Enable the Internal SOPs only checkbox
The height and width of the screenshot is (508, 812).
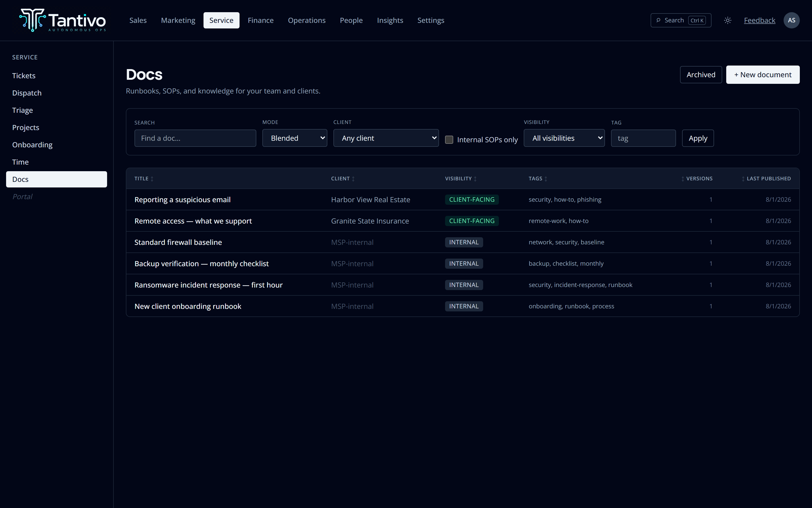[449, 139]
